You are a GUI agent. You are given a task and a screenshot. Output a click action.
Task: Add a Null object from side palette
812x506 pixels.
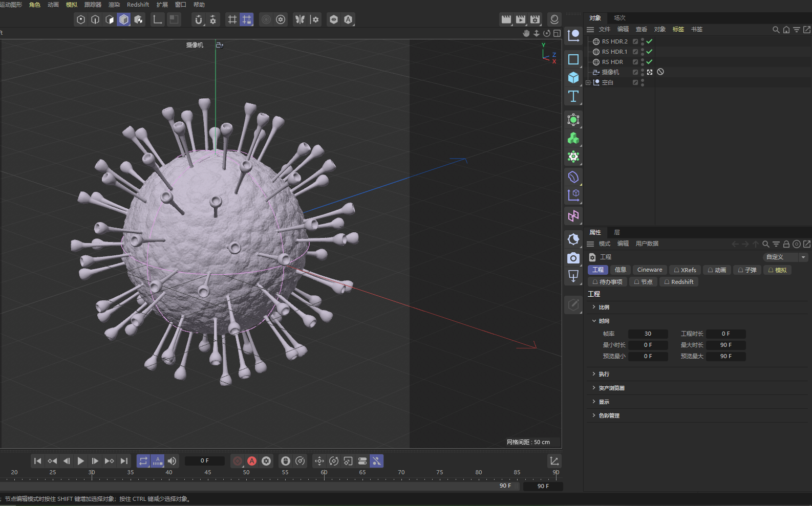(x=573, y=36)
